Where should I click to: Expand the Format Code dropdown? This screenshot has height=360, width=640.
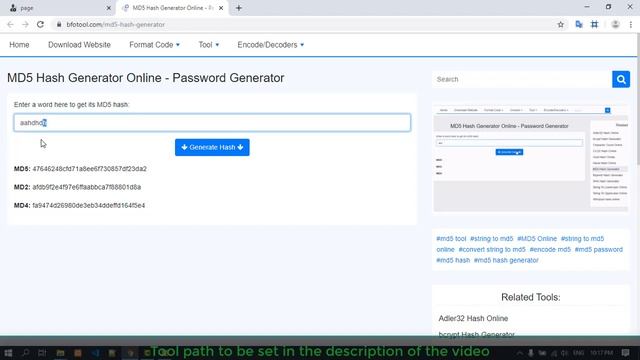pos(154,45)
